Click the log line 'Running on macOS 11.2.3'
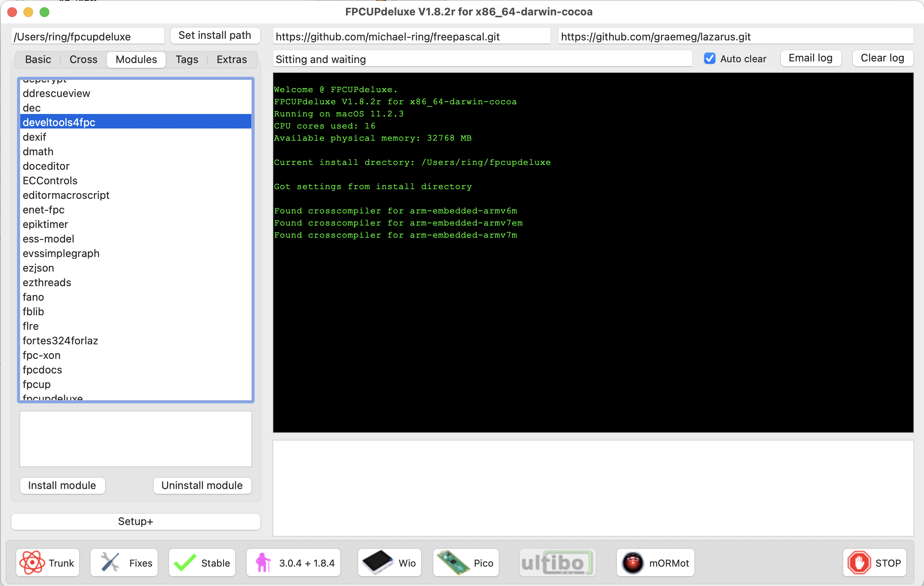 (x=339, y=114)
